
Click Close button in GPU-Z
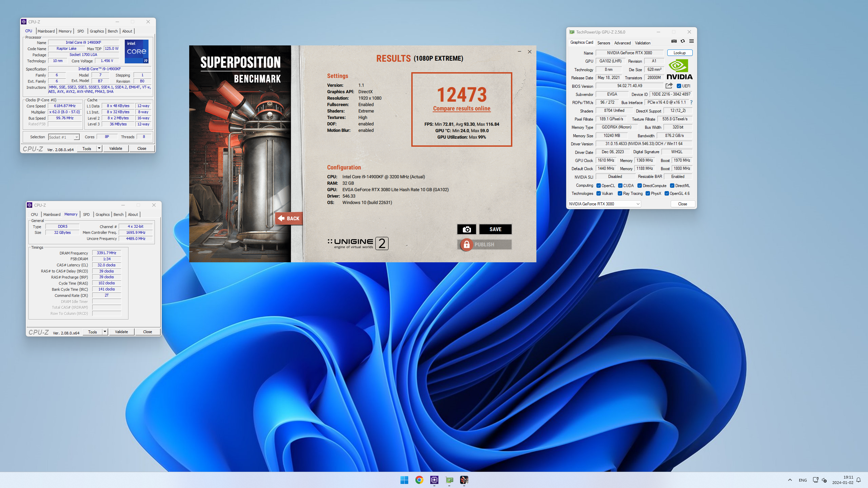683,204
